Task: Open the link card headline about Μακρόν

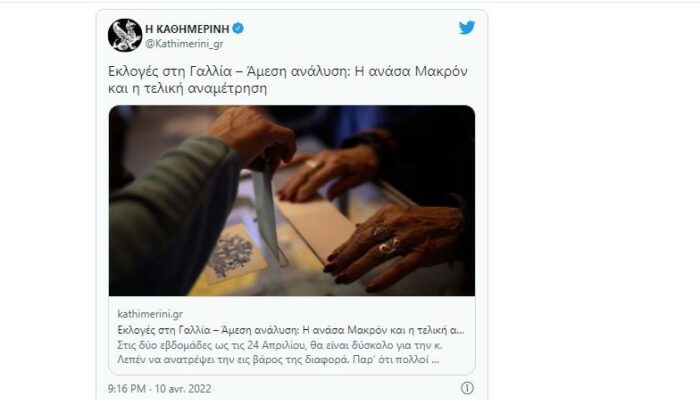Action: pos(291,330)
